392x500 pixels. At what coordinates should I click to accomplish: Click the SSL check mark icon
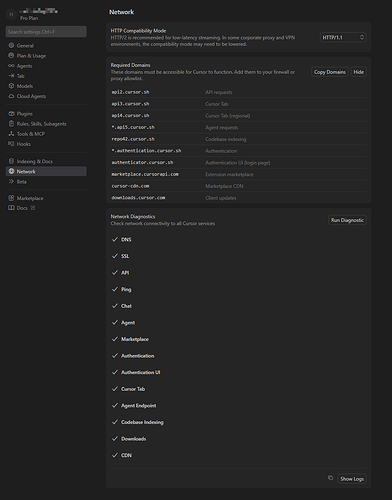pos(115,256)
